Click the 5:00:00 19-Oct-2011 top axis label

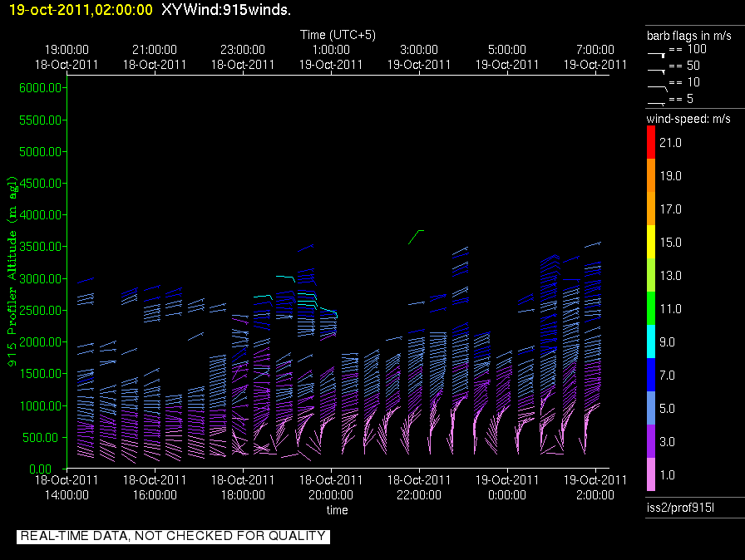click(507, 57)
